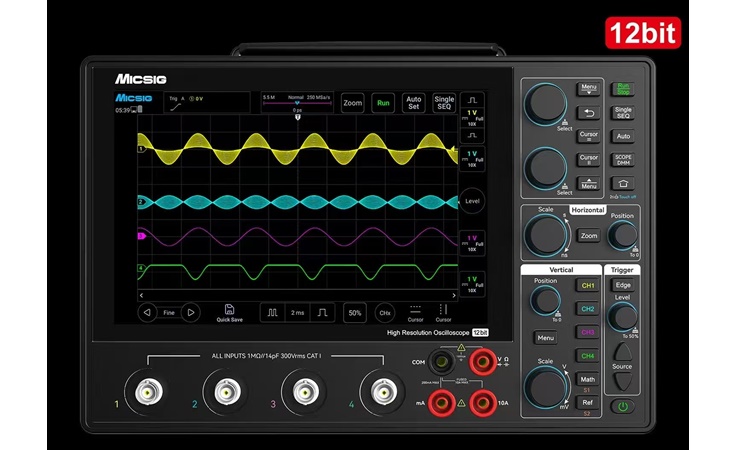
Task: Push the upper Select knob
Action: [x=545, y=105]
